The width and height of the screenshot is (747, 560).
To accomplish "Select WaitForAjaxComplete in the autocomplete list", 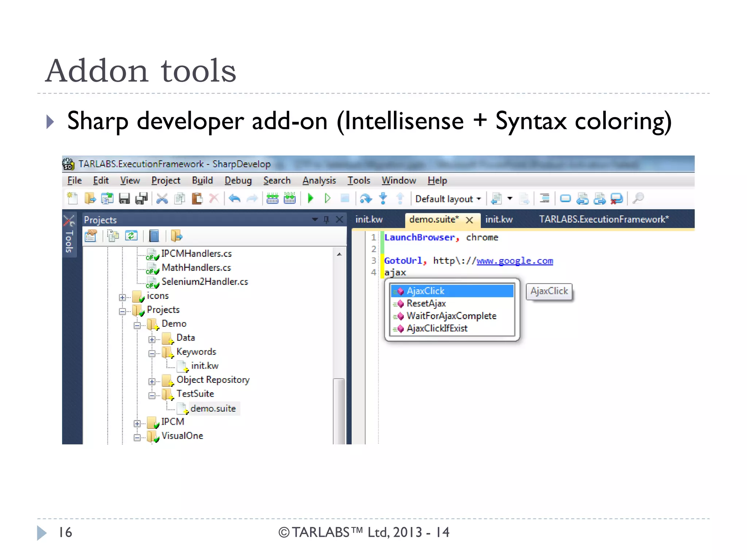I will [x=452, y=316].
